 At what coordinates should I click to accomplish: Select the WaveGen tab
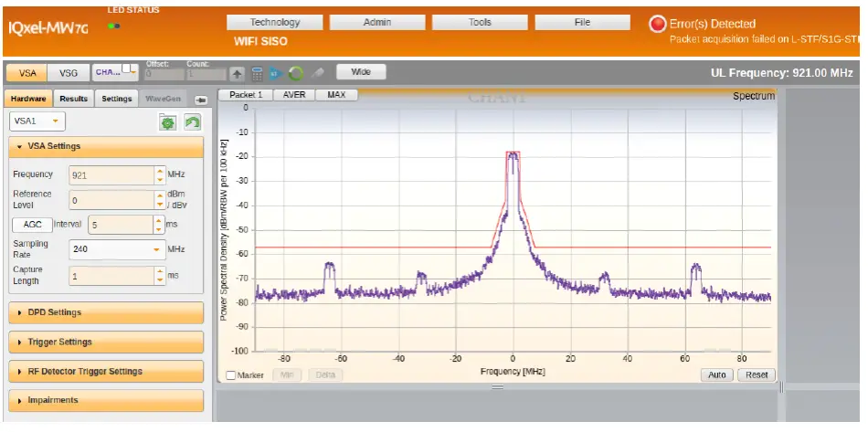click(x=163, y=99)
